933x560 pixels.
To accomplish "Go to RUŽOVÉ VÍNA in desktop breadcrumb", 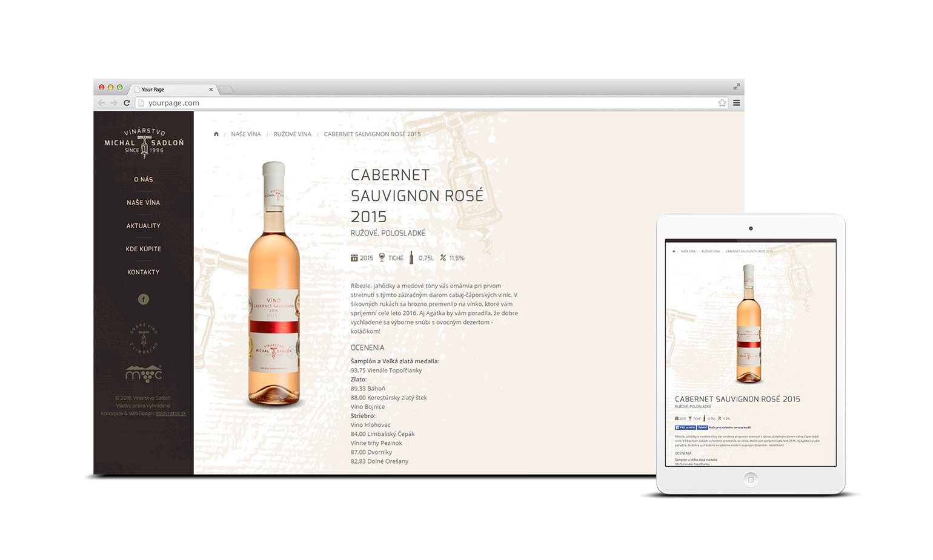I will pyautogui.click(x=293, y=134).
